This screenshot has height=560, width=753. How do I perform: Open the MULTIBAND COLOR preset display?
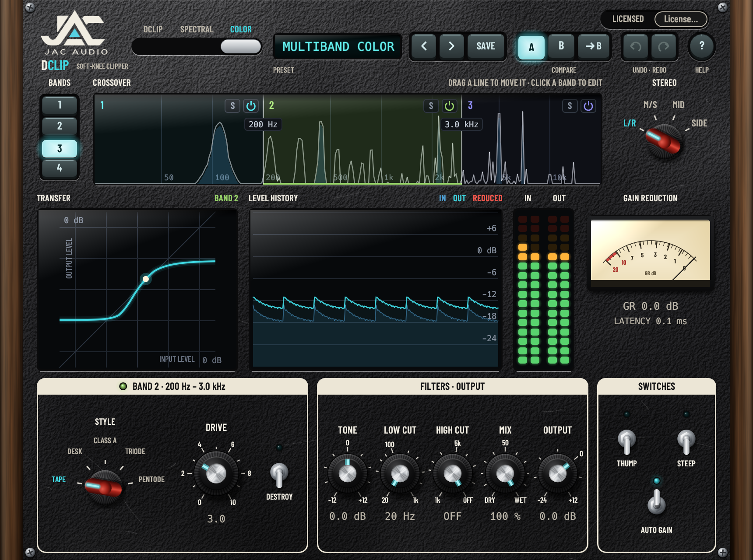pyautogui.click(x=338, y=46)
